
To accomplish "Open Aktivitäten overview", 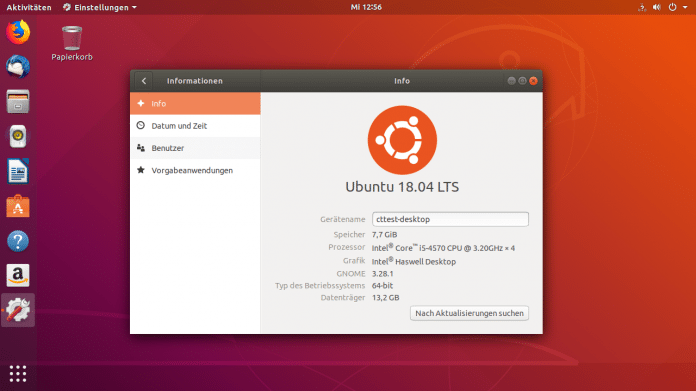I will (29, 7).
